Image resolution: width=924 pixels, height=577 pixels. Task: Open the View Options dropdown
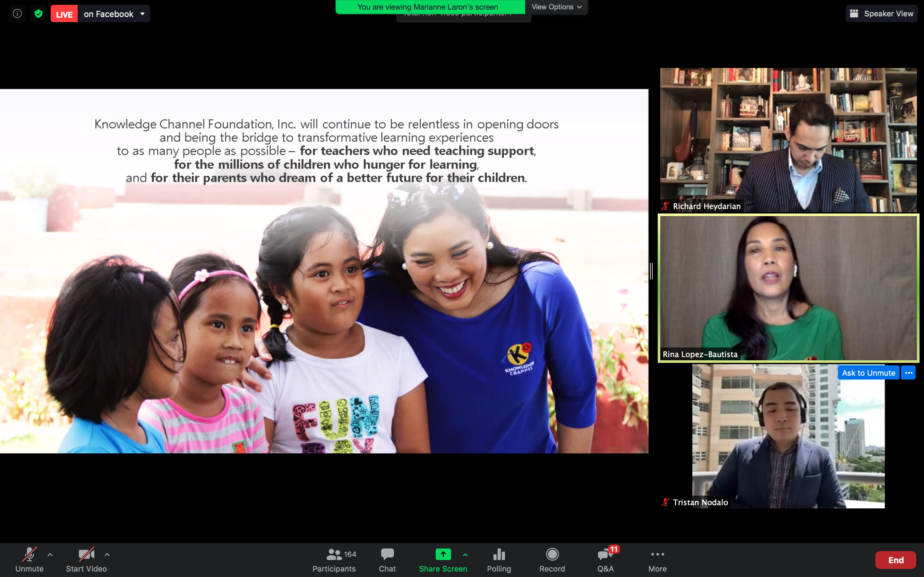(x=556, y=7)
